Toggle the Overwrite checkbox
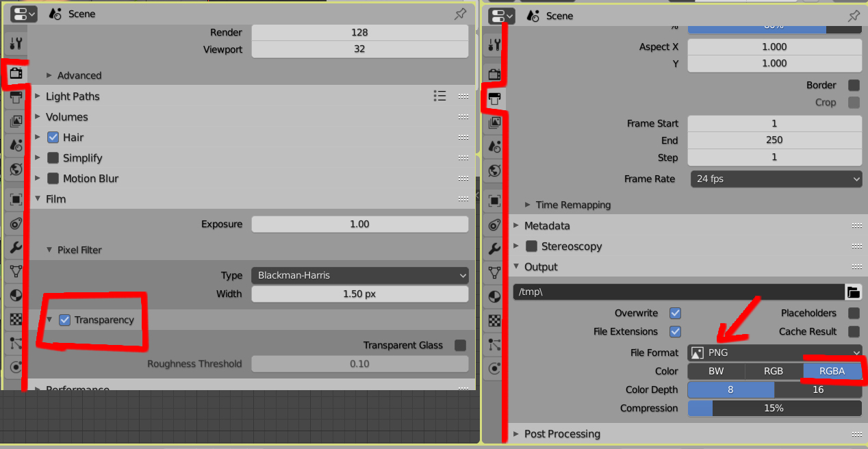This screenshot has height=449, width=868. click(x=675, y=313)
